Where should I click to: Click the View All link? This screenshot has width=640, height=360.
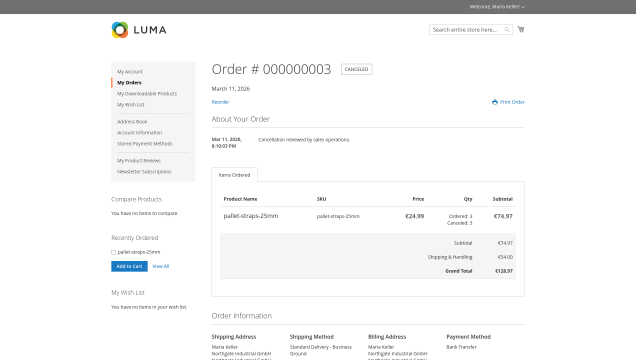160,266
